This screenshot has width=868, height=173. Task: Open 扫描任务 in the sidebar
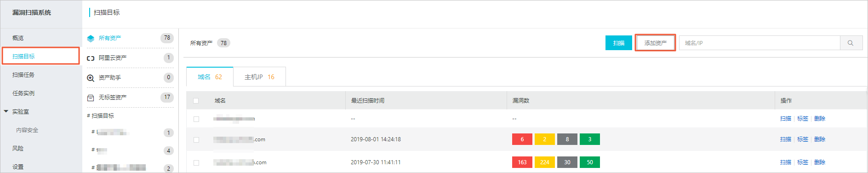(x=23, y=75)
